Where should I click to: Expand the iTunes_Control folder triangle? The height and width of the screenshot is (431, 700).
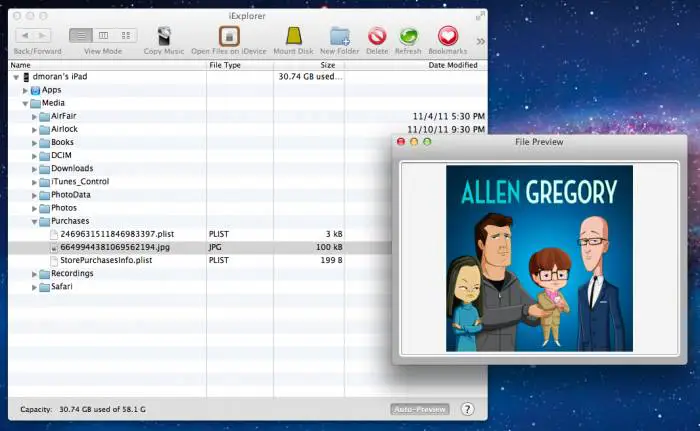click(x=34, y=182)
